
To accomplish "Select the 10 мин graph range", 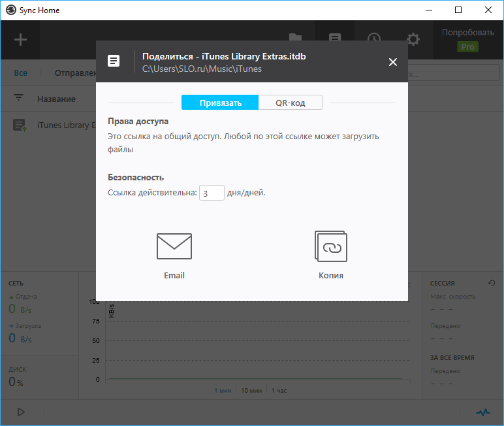I will tap(251, 390).
